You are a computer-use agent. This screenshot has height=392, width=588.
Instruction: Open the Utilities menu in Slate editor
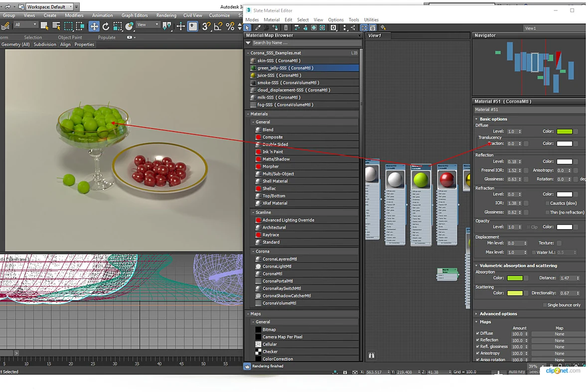371,20
